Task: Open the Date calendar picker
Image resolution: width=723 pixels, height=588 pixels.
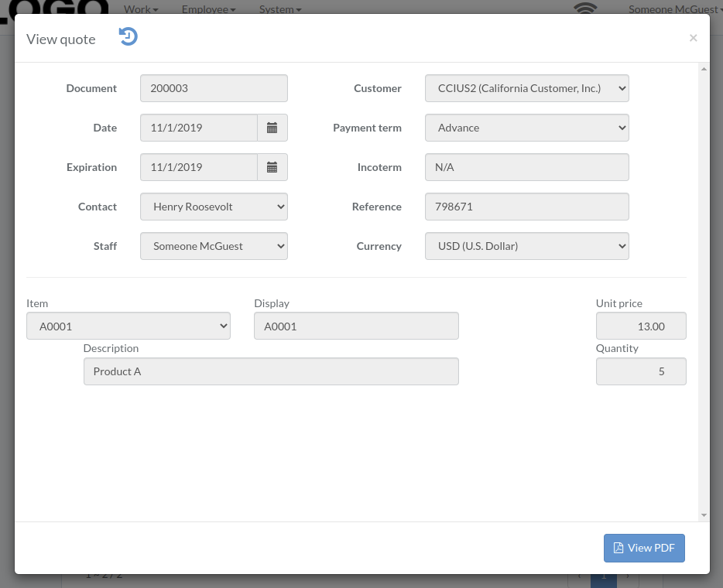Action: pos(272,128)
